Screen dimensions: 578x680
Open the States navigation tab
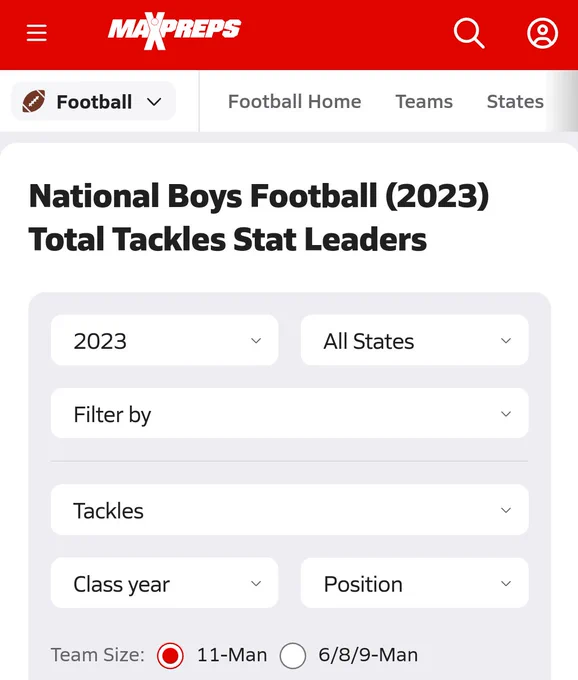(515, 102)
